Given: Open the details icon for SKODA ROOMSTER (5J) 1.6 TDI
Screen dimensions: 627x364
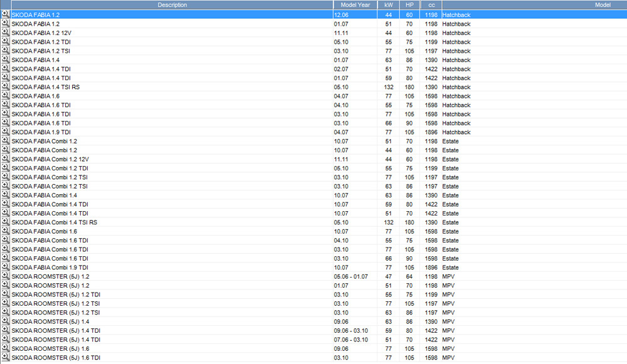Looking at the screenshot, I should (5, 357).
